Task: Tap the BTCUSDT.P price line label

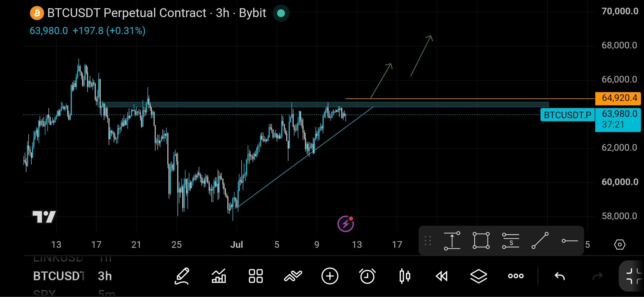Action: (x=567, y=115)
